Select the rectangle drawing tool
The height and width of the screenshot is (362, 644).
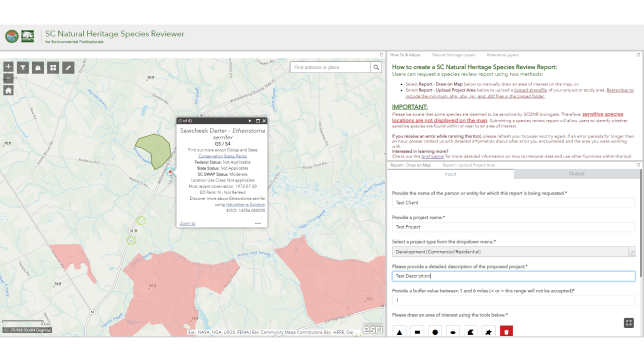tap(417, 332)
